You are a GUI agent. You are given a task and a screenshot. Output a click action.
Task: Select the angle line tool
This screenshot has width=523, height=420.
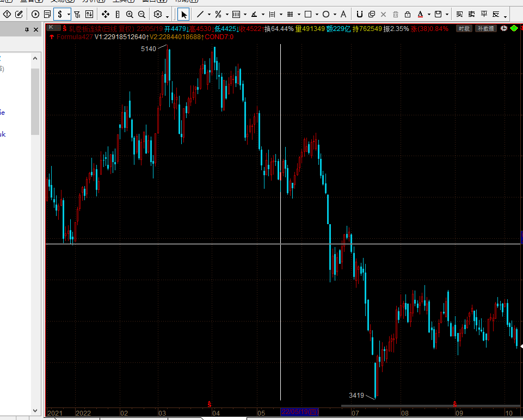coord(254,14)
